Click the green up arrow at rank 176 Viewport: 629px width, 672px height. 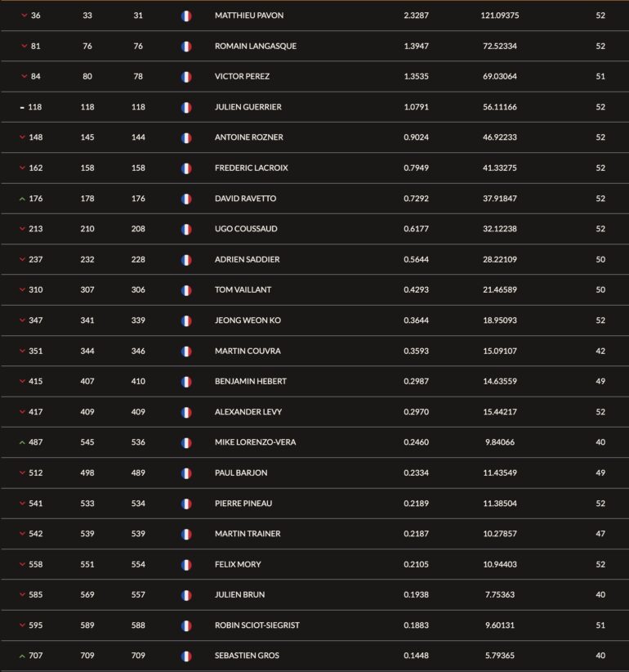(22, 199)
